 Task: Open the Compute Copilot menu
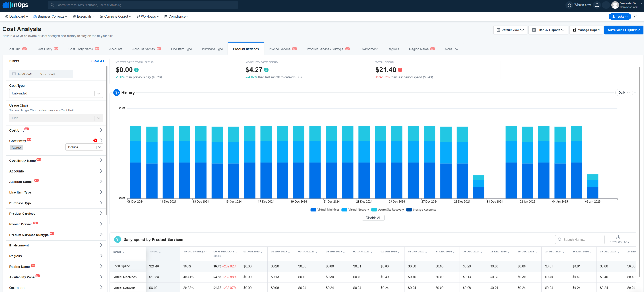115,17
